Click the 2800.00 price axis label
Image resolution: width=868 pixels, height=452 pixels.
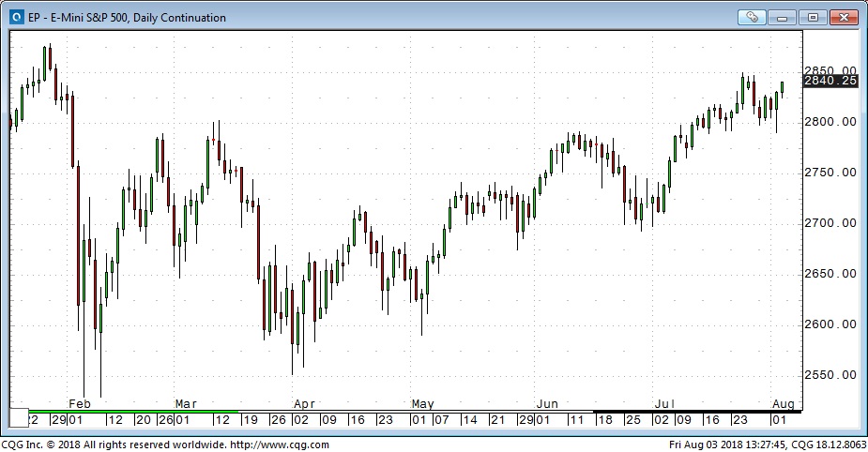[830, 122]
